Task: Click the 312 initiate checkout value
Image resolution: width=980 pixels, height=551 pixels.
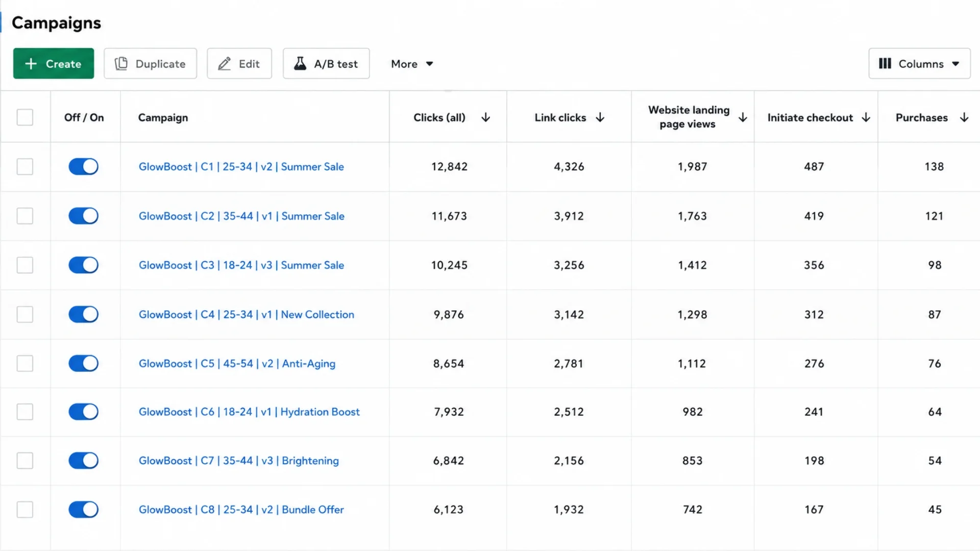Action: [x=814, y=315]
